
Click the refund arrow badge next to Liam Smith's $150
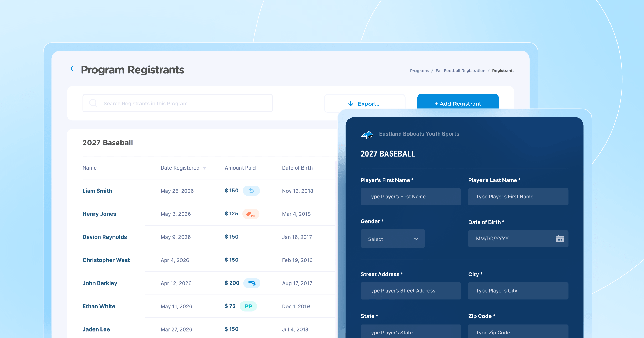[251, 191]
